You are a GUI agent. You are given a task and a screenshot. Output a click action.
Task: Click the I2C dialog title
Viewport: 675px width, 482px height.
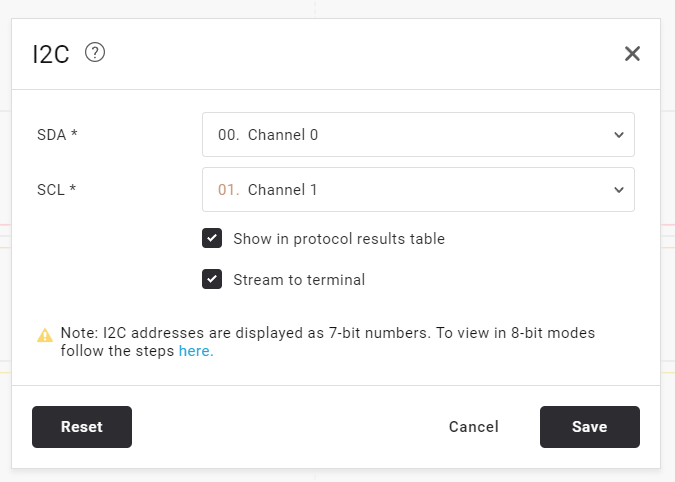point(51,54)
